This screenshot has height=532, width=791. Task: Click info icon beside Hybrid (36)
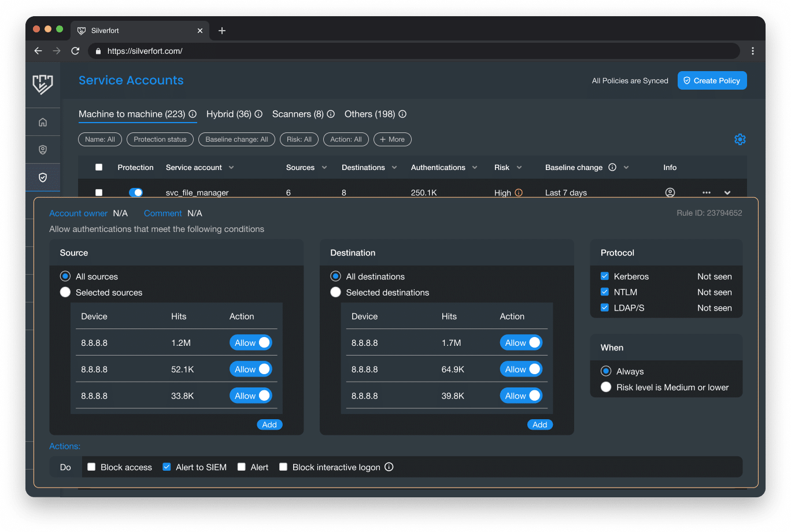click(x=258, y=114)
